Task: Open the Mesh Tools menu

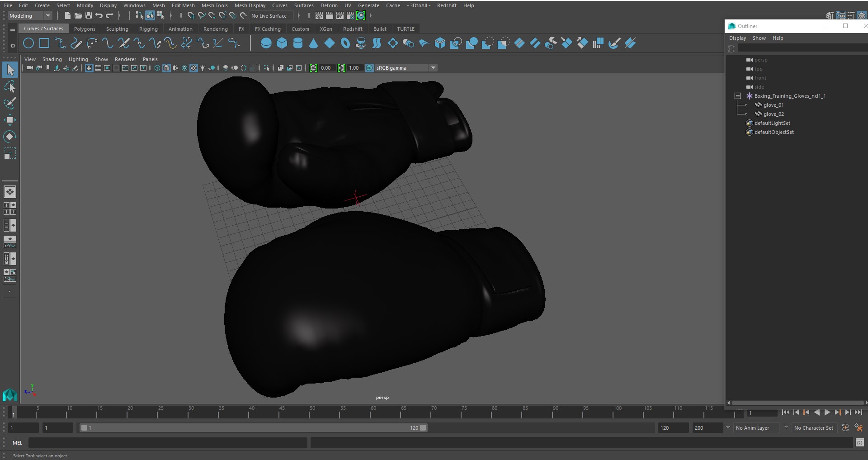Action: click(x=214, y=5)
